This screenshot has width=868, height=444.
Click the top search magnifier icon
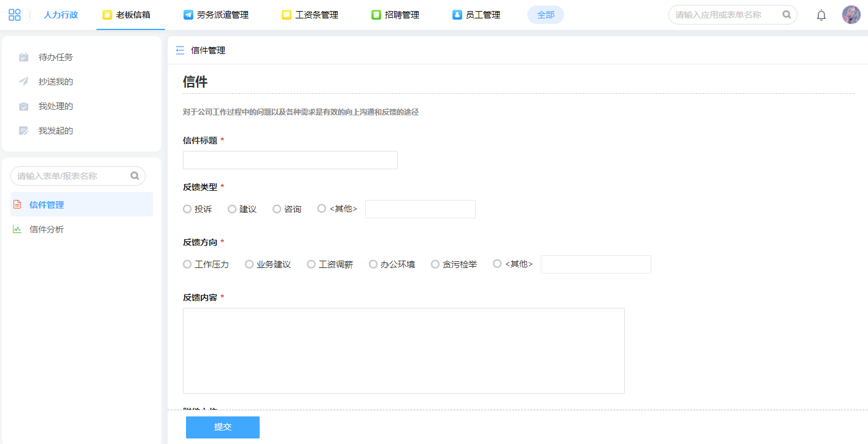pyautogui.click(x=786, y=15)
